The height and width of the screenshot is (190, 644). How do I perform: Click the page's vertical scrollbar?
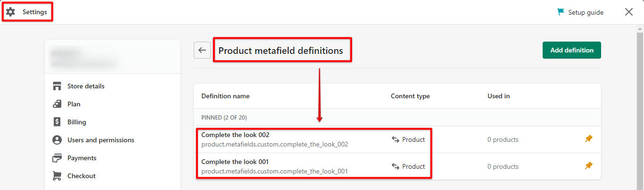(x=640, y=109)
